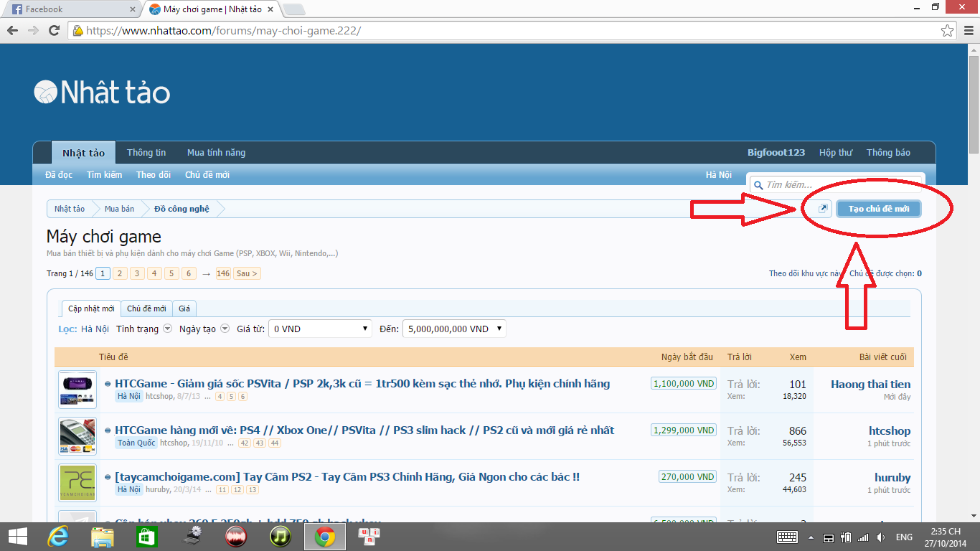The image size is (980, 551).
Task: Click the Nhật tảo logo in the header
Action: [x=102, y=93]
